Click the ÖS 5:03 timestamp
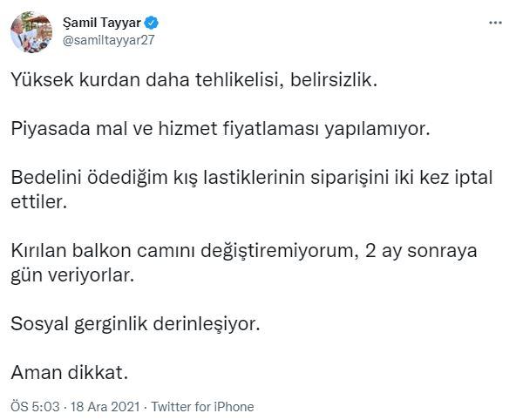This screenshot has width=516, height=420. pos(35,407)
